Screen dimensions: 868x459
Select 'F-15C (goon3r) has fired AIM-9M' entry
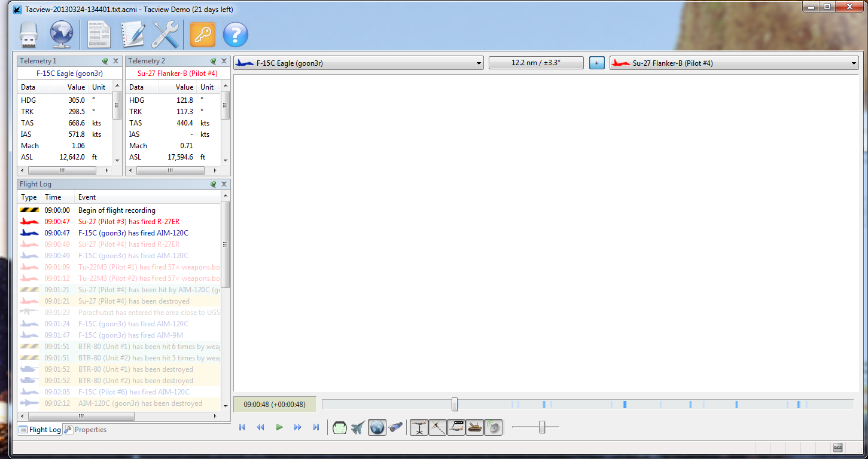pos(119,335)
